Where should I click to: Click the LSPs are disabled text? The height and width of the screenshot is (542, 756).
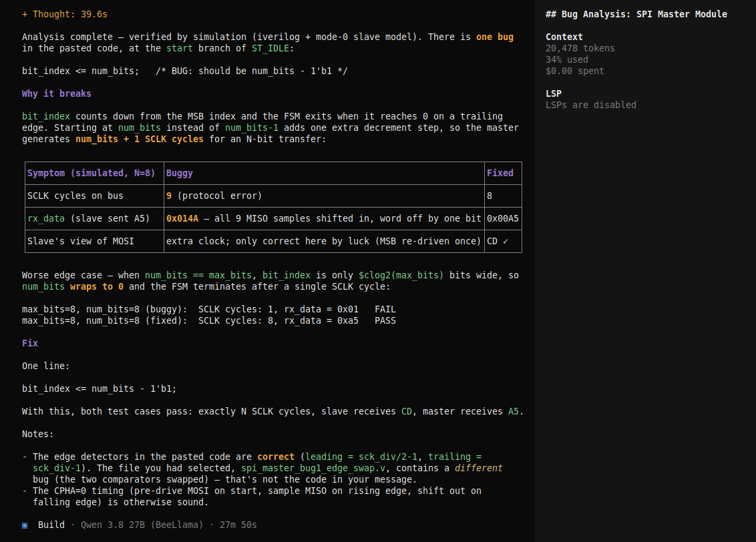click(590, 105)
